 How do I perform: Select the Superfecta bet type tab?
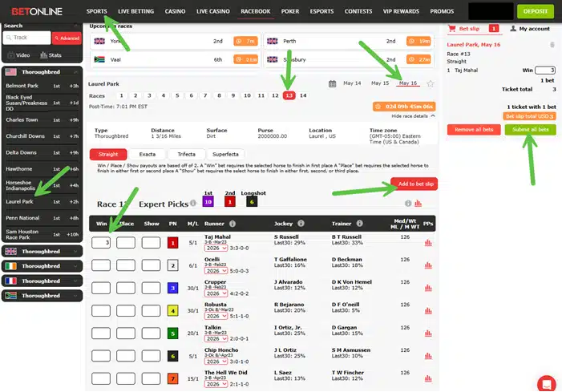(225, 155)
